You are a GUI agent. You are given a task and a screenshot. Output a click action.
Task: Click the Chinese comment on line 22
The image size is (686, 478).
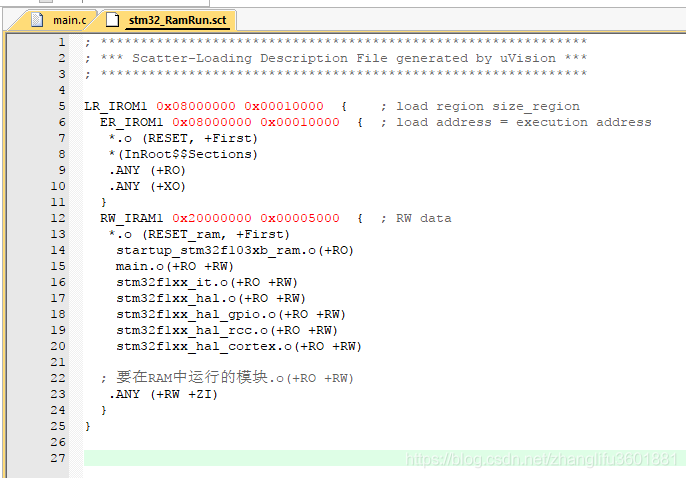(227, 377)
